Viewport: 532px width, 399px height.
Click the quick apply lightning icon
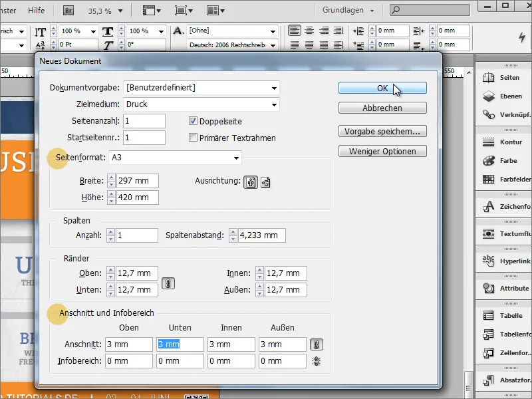point(522,37)
